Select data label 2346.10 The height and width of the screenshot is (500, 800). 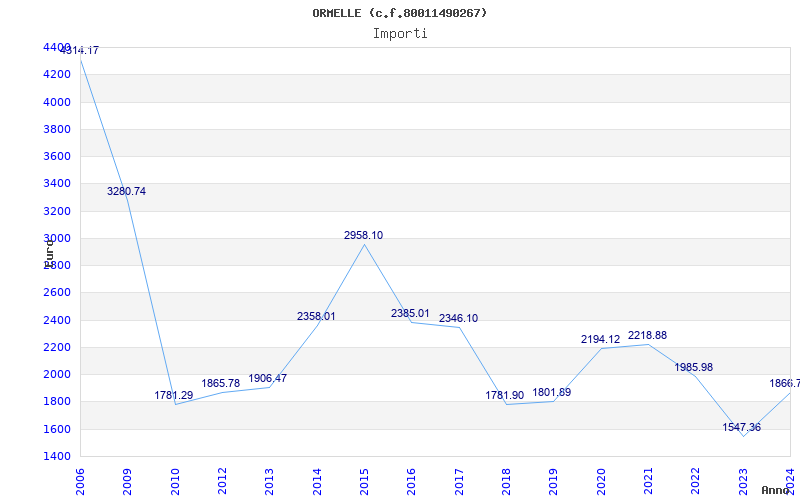pyautogui.click(x=459, y=318)
